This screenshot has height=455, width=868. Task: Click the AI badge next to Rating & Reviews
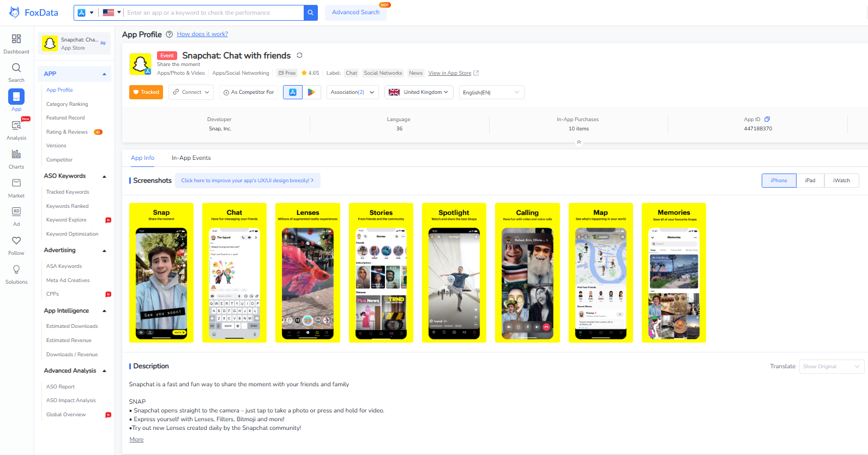point(98,132)
